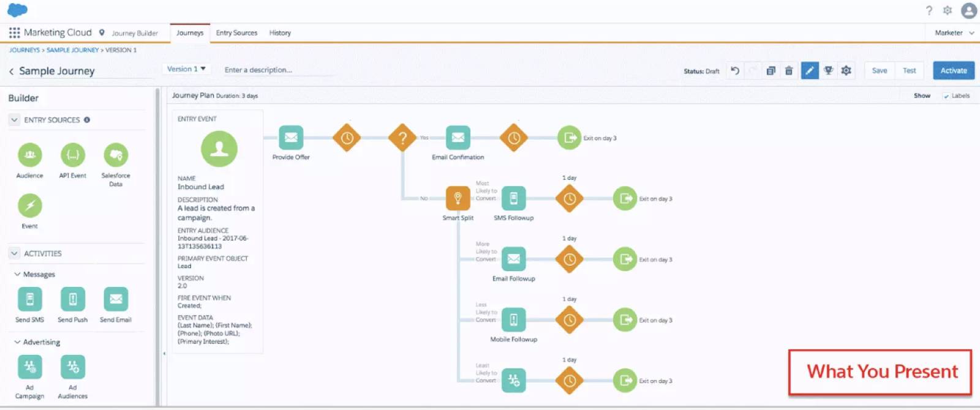The height and width of the screenshot is (410, 980).
Task: Click the delete trash icon
Action: coord(789,70)
